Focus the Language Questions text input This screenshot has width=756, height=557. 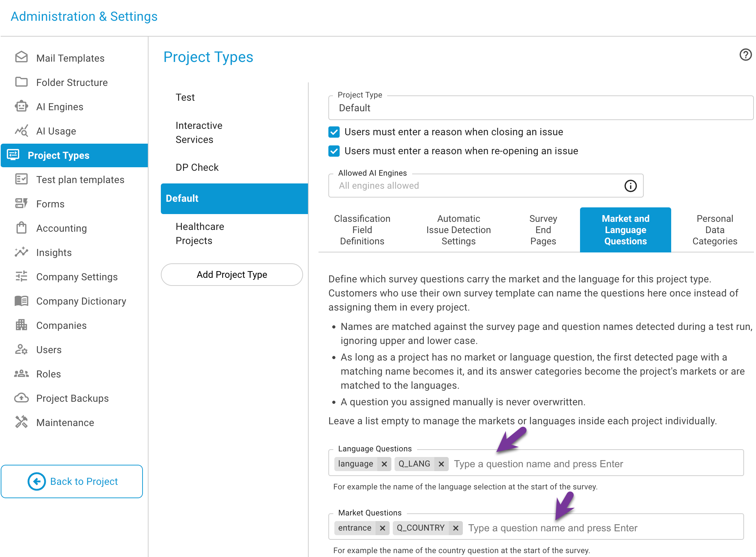click(596, 464)
